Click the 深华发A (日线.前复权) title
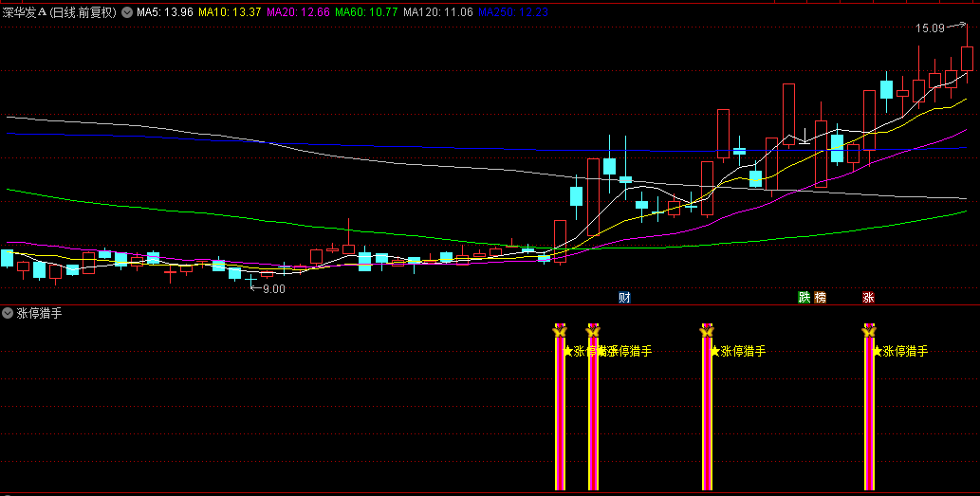This screenshot has width=980, height=496. pos(60,12)
